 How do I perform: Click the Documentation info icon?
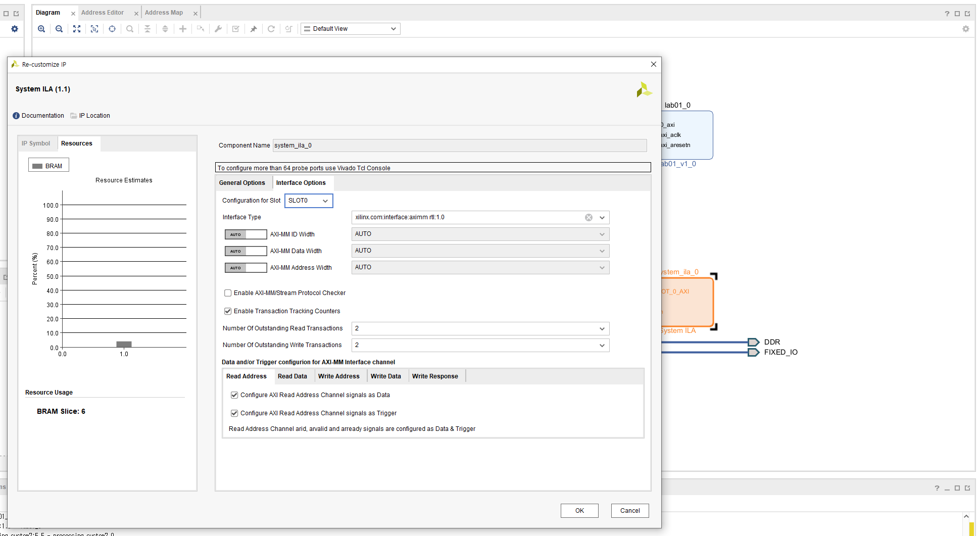click(x=16, y=116)
